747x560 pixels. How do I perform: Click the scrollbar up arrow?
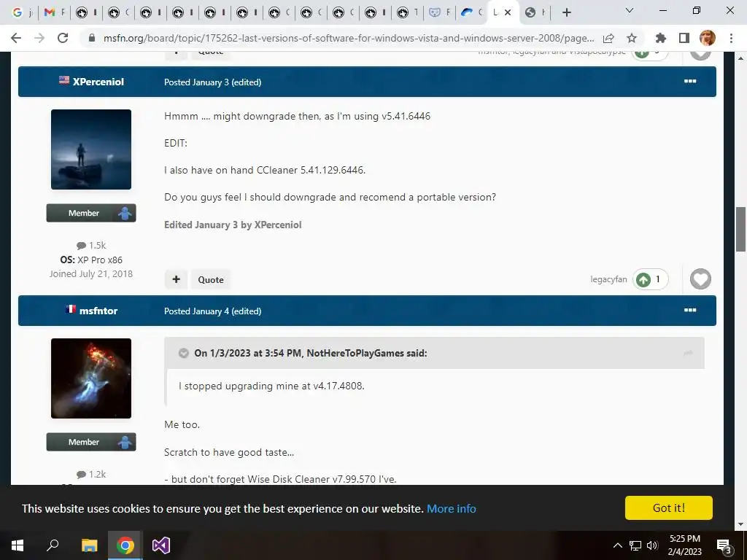point(740,58)
